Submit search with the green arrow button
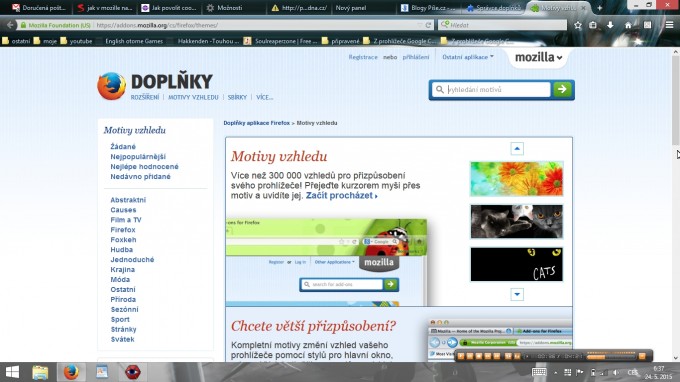This screenshot has height=382, width=680. [x=562, y=89]
